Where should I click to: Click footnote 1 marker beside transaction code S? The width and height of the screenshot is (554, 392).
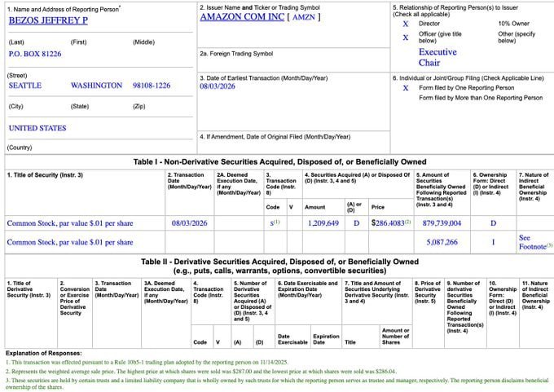(x=277, y=222)
